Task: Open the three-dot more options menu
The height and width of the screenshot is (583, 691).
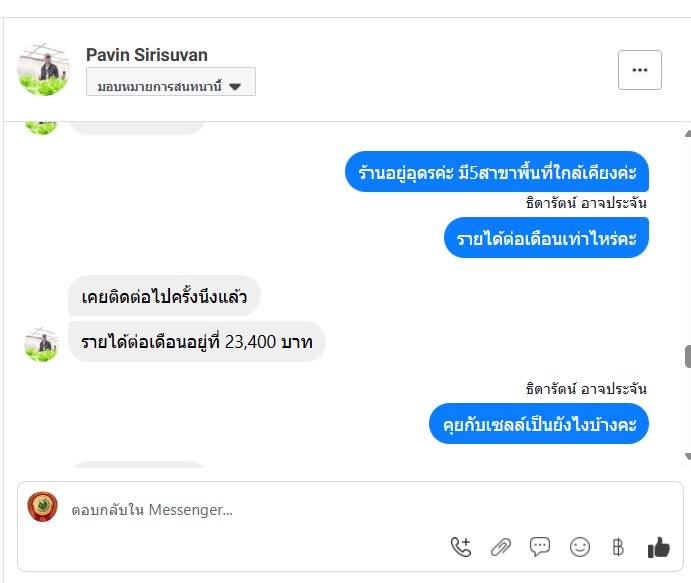Action: tap(640, 70)
